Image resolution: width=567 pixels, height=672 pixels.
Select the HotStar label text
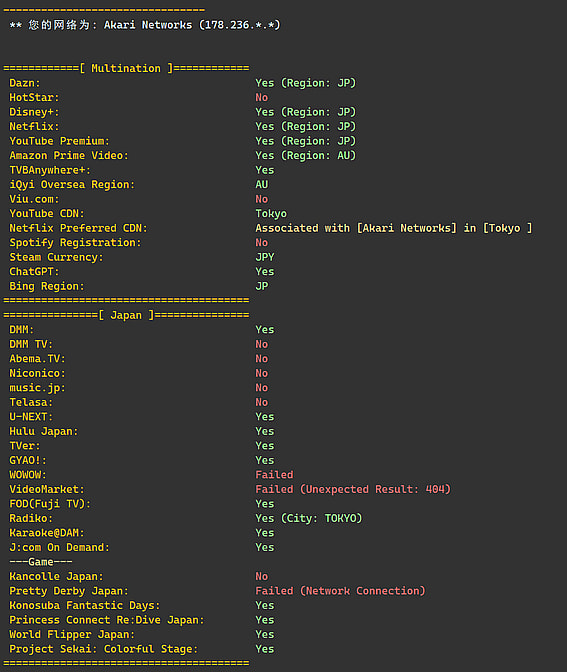pos(34,97)
